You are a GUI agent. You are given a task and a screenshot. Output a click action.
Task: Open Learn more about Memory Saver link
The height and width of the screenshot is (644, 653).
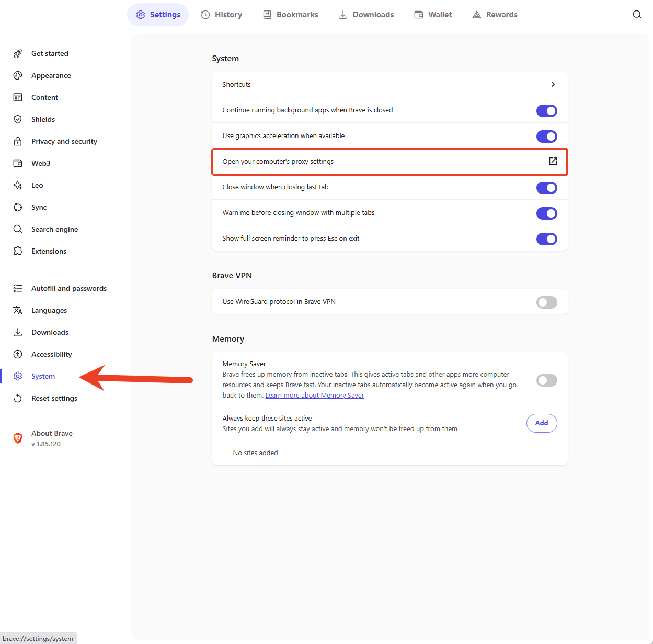click(x=314, y=396)
